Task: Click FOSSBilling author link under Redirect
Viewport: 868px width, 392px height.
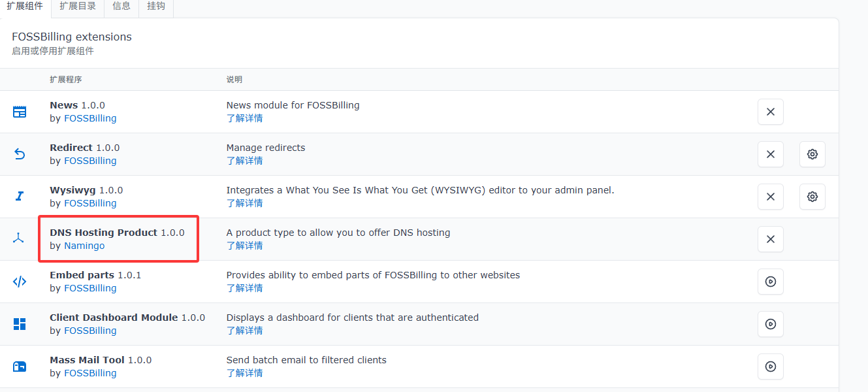Action: point(90,161)
